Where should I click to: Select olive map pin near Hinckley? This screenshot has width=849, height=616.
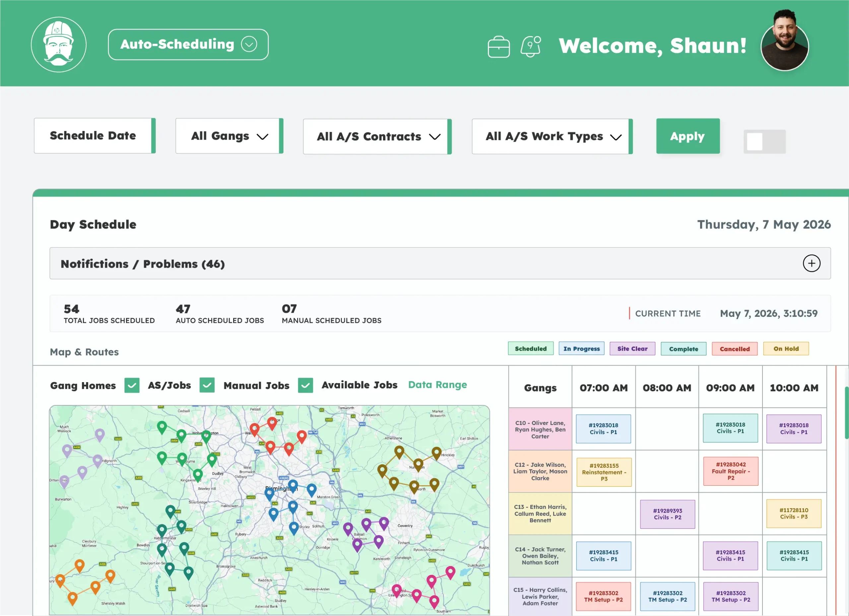pyautogui.click(x=436, y=453)
